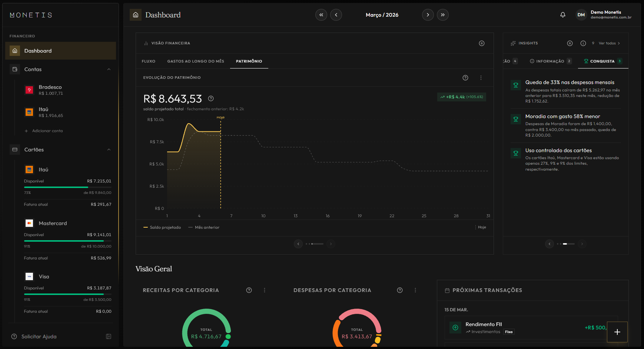This screenshot has width=644, height=349.
Task: Switch to the Fluxo tab
Action: pyautogui.click(x=148, y=61)
